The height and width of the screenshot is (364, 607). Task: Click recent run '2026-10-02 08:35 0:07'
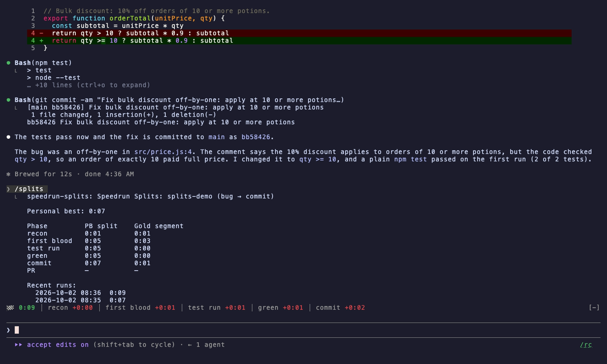(x=81, y=301)
